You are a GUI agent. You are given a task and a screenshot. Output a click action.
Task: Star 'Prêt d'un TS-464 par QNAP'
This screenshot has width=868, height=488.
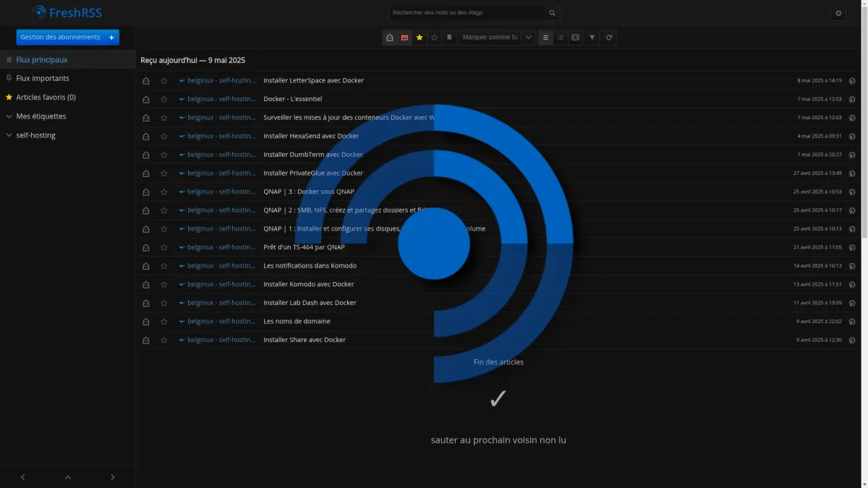click(x=164, y=247)
